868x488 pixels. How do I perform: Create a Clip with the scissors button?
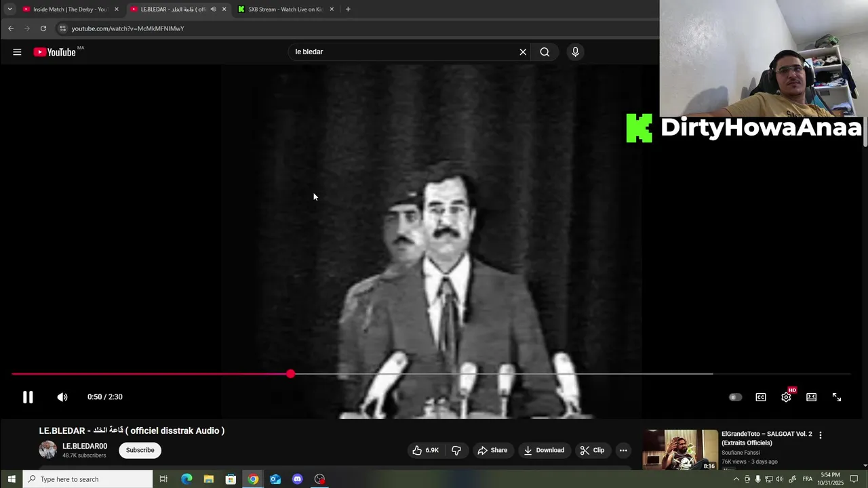coord(592,450)
